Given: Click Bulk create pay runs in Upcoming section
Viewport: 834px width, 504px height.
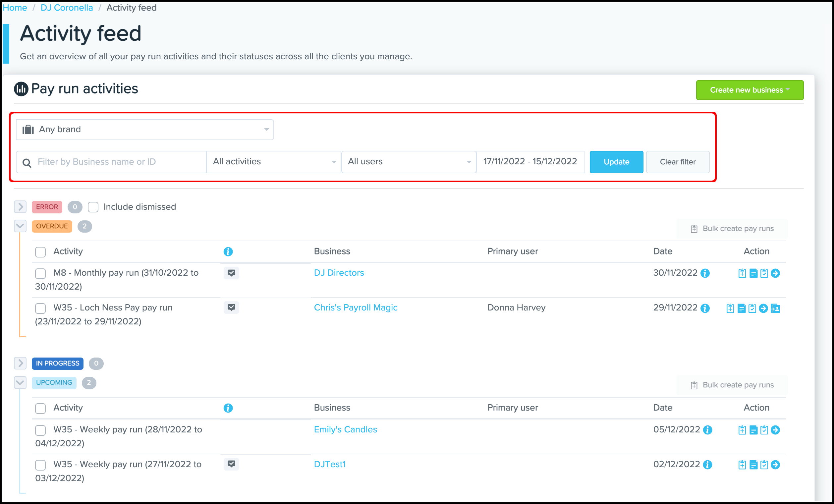Looking at the screenshot, I should pos(732,385).
